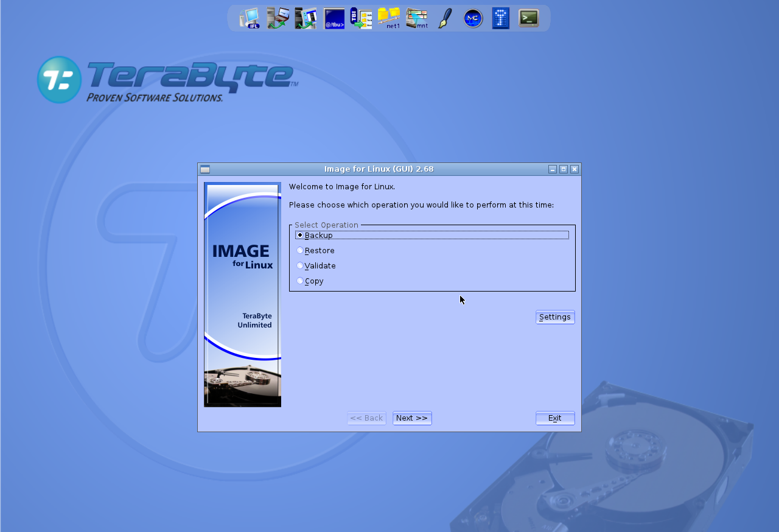This screenshot has width=779, height=532.
Task: Click the Image for Linux title bar text
Action: pos(379,169)
